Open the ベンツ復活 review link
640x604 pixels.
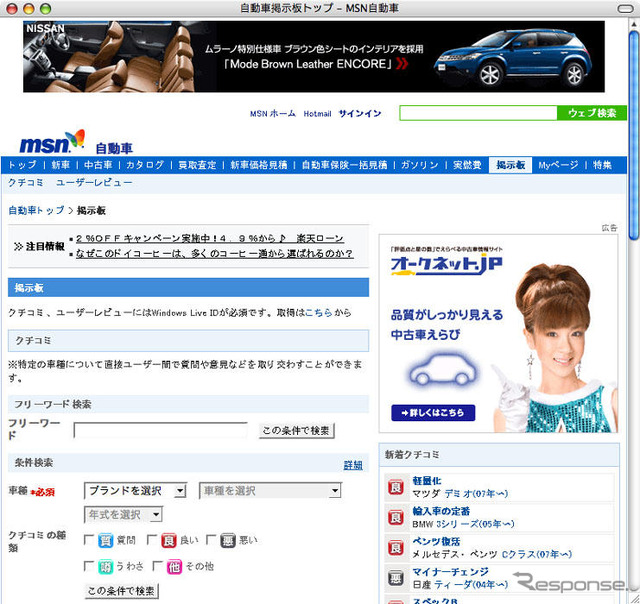(x=436, y=542)
